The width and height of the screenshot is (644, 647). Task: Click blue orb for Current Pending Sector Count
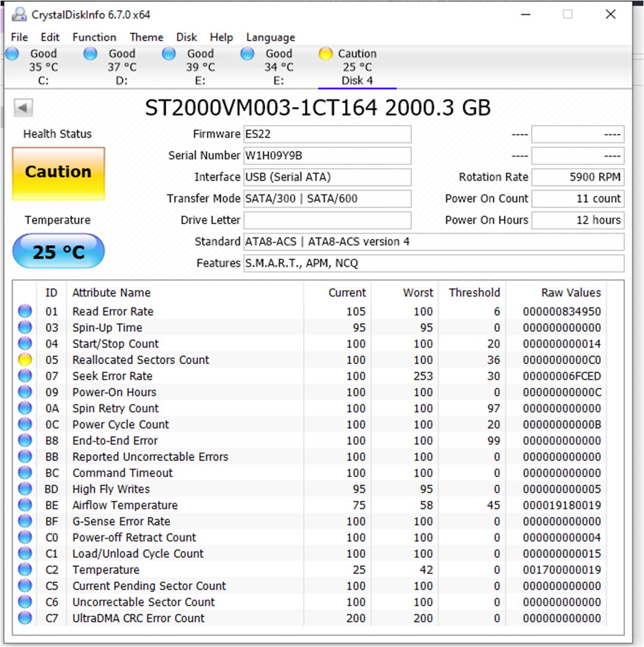click(x=25, y=585)
